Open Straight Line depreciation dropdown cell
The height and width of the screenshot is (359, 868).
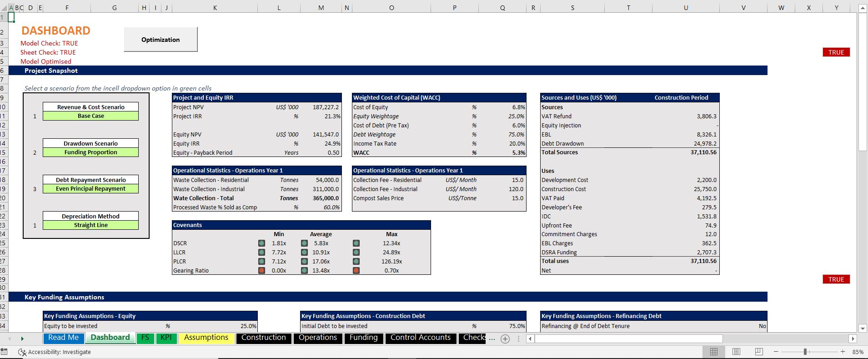click(x=90, y=225)
